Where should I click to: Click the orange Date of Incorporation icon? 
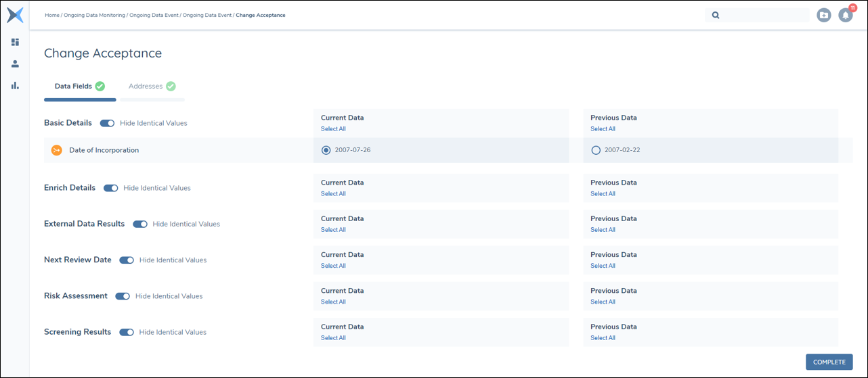coord(57,150)
